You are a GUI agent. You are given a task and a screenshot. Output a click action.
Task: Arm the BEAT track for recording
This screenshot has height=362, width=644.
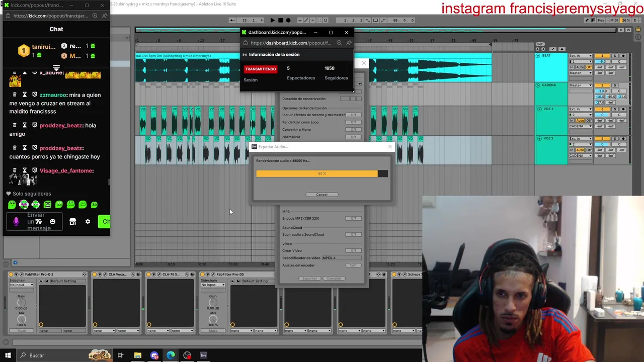(x=623, y=56)
